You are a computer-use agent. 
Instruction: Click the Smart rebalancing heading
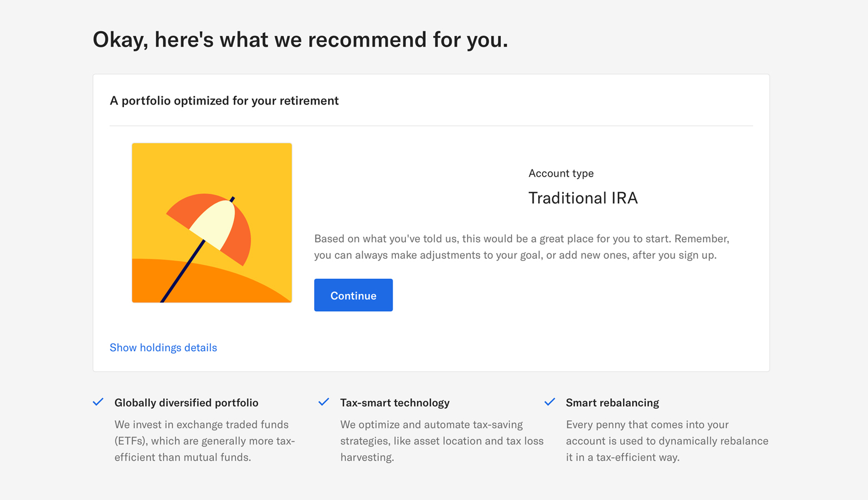pyautogui.click(x=612, y=402)
